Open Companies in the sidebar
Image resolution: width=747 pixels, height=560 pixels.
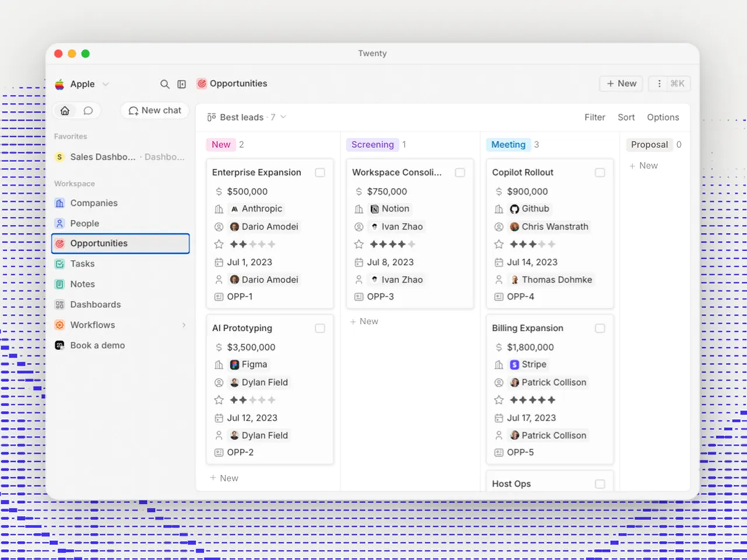pos(121,203)
